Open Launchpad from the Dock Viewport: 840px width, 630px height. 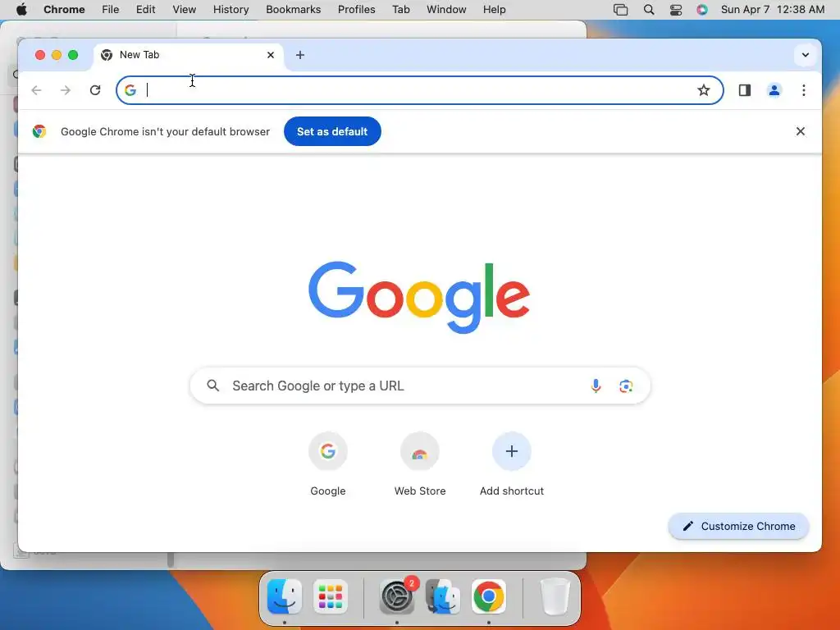pyautogui.click(x=330, y=597)
